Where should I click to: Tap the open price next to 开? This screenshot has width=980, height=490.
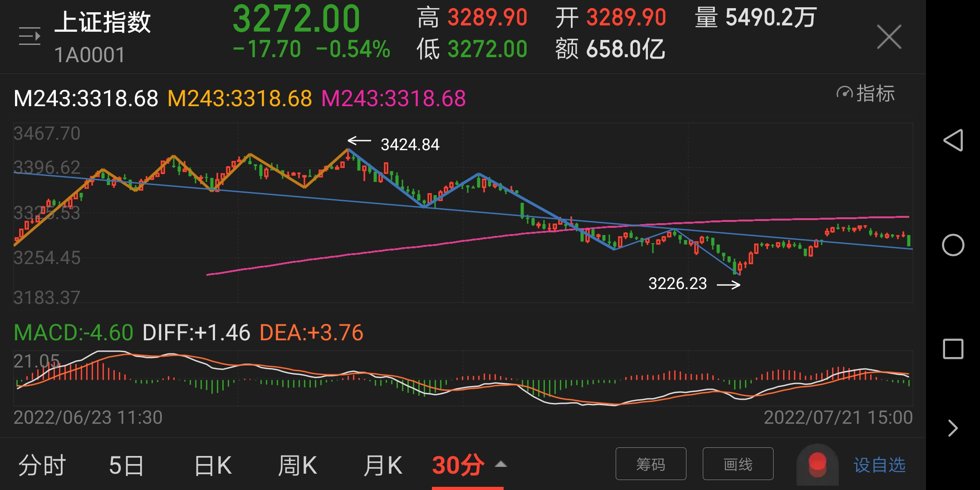point(626,17)
